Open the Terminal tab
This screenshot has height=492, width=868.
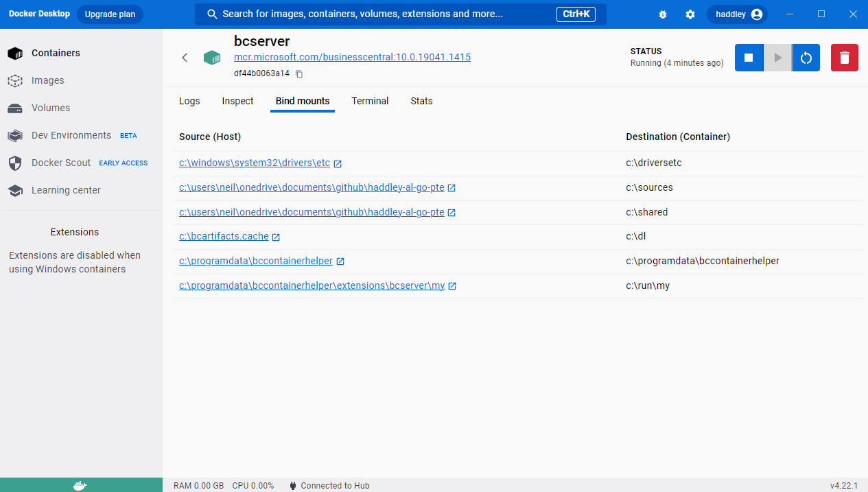(x=370, y=101)
